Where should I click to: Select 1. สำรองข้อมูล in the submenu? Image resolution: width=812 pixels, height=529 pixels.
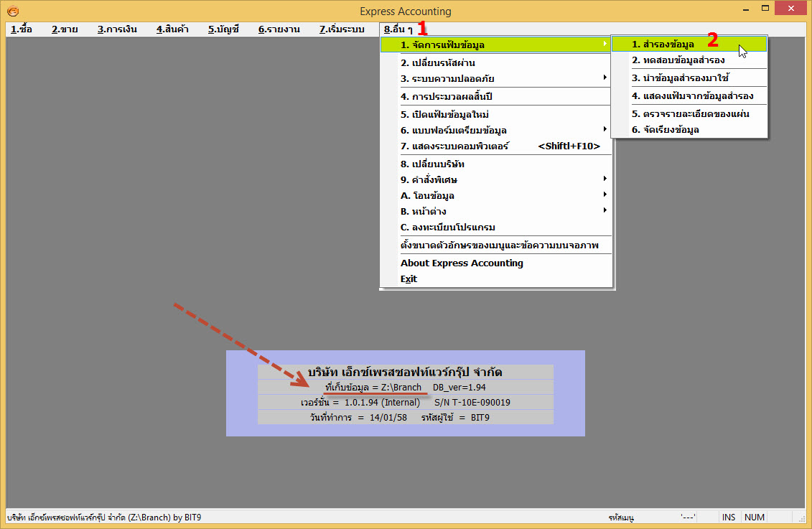663,45
